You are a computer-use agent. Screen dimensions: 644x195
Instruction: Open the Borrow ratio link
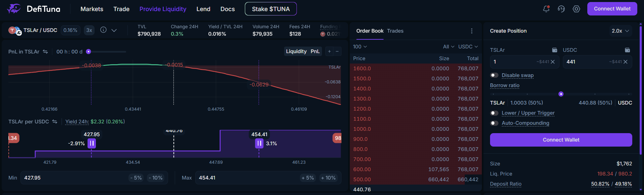click(x=505, y=85)
